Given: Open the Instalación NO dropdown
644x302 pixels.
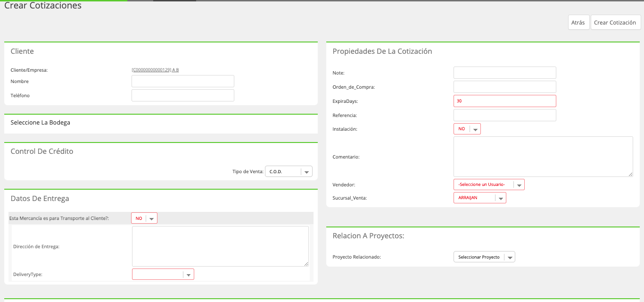Looking at the screenshot, I should (x=467, y=129).
